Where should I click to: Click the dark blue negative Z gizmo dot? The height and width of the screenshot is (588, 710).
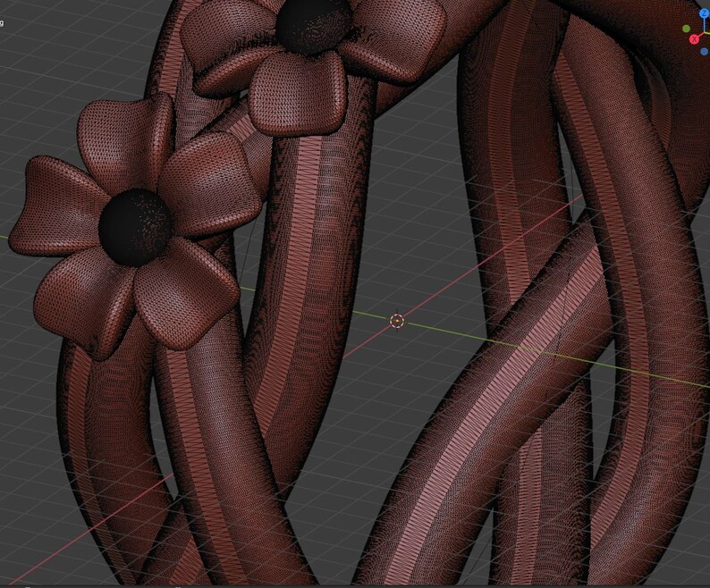point(704,52)
